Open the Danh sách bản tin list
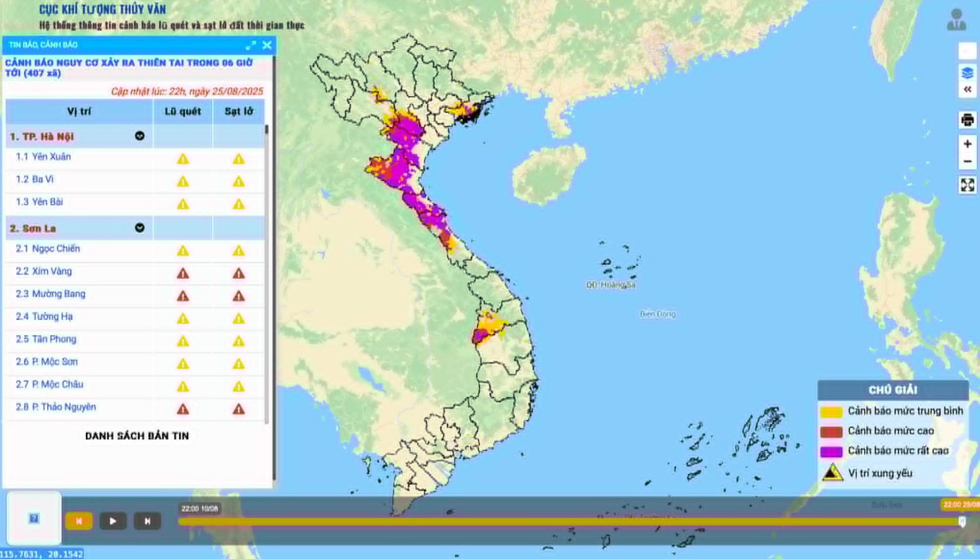980x559 pixels. [137, 436]
